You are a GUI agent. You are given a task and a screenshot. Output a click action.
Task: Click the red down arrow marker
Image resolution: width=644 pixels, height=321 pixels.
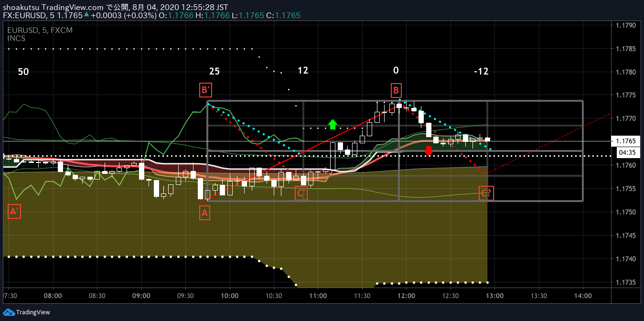tap(429, 151)
